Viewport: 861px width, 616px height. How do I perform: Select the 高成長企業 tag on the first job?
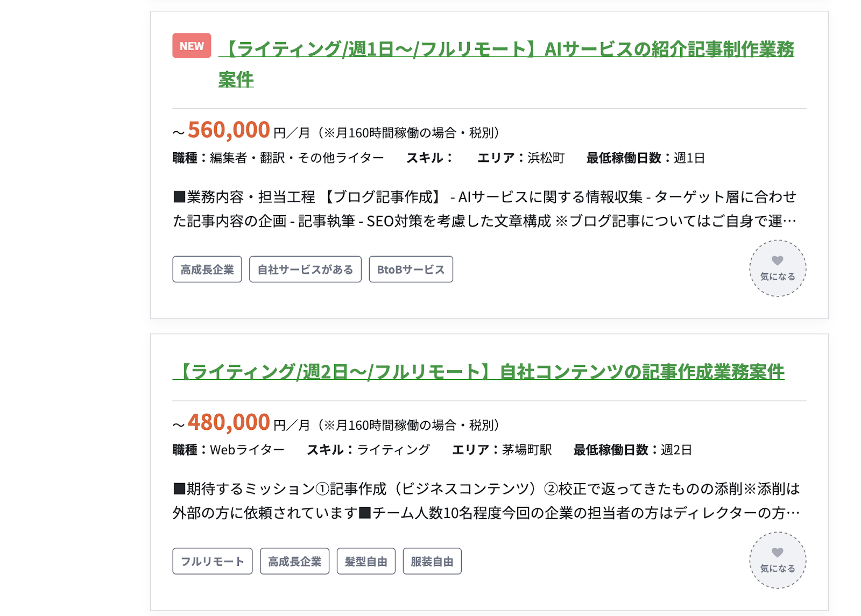pos(207,270)
